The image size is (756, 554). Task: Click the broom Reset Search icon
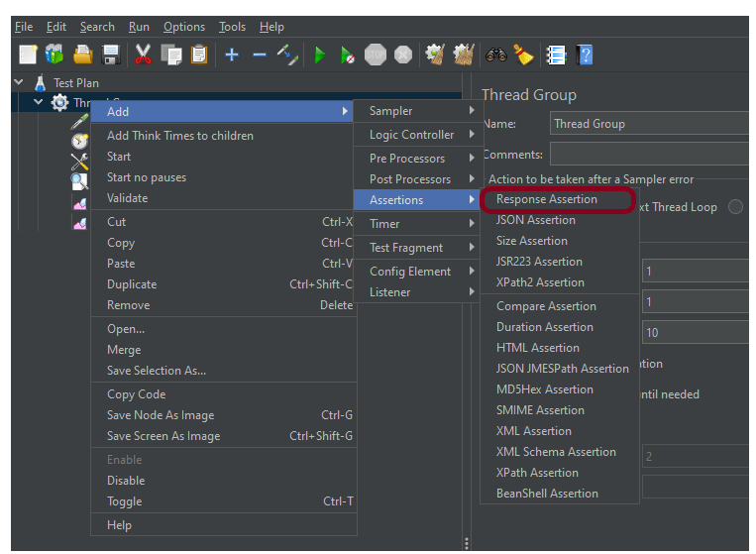pyautogui.click(x=523, y=55)
